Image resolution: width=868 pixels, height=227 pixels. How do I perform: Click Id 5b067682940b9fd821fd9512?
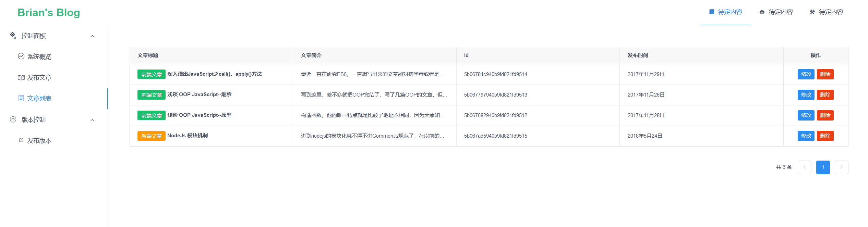tap(496, 115)
